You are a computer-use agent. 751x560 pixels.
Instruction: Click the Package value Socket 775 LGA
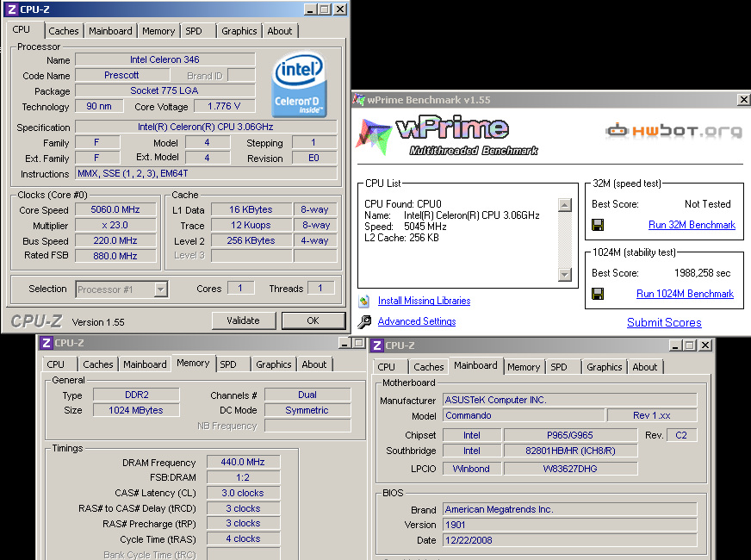click(x=164, y=90)
